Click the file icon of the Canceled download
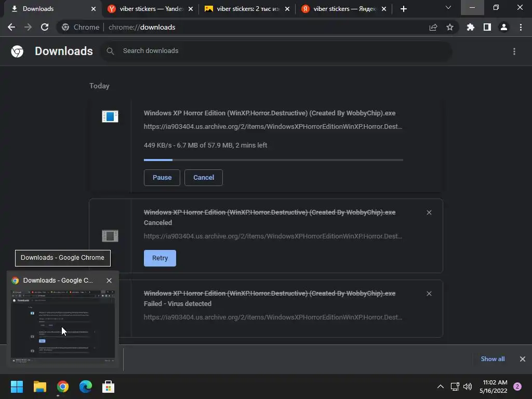Screen dimensions: 532x399 tap(110, 235)
